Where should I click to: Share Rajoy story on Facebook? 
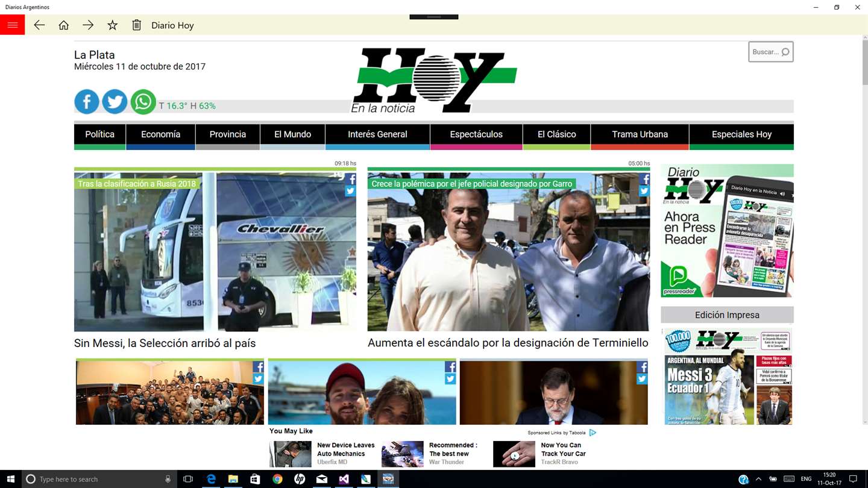[x=642, y=367]
